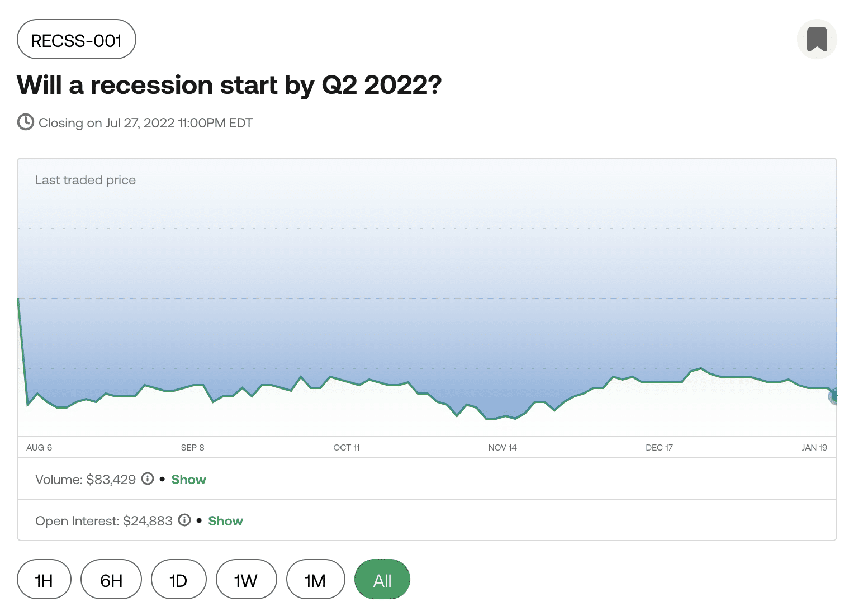Show the Volume details
The width and height of the screenshot is (853, 616).
[189, 480]
